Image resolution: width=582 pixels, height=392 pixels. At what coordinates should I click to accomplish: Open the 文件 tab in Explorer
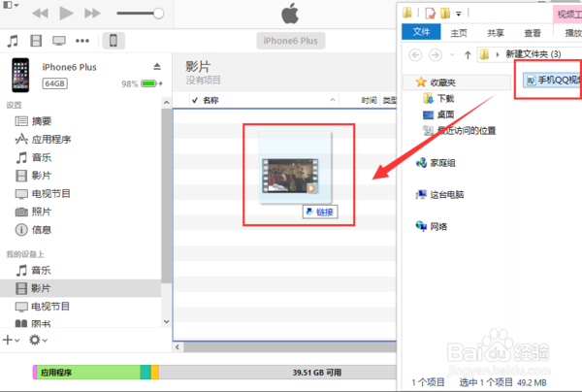(421, 32)
